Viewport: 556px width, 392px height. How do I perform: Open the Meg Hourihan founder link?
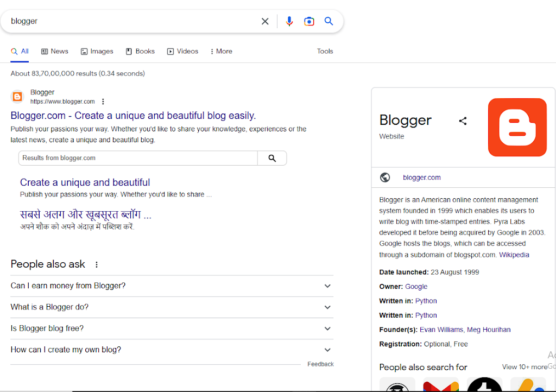click(x=489, y=330)
